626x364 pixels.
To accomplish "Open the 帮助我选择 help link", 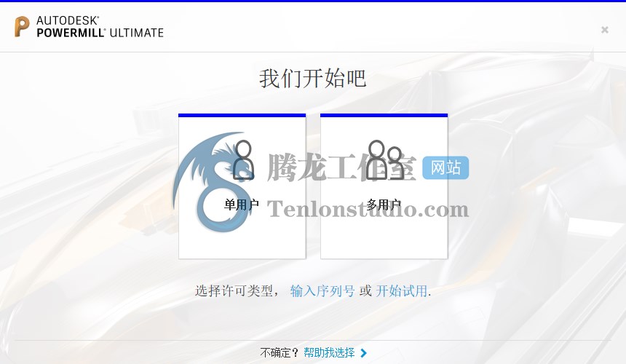I will [x=329, y=353].
